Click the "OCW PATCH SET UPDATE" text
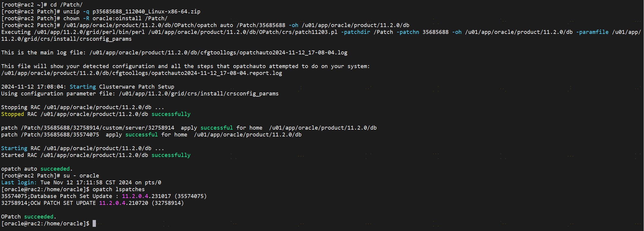The height and width of the screenshot is (231, 644). (x=63, y=203)
